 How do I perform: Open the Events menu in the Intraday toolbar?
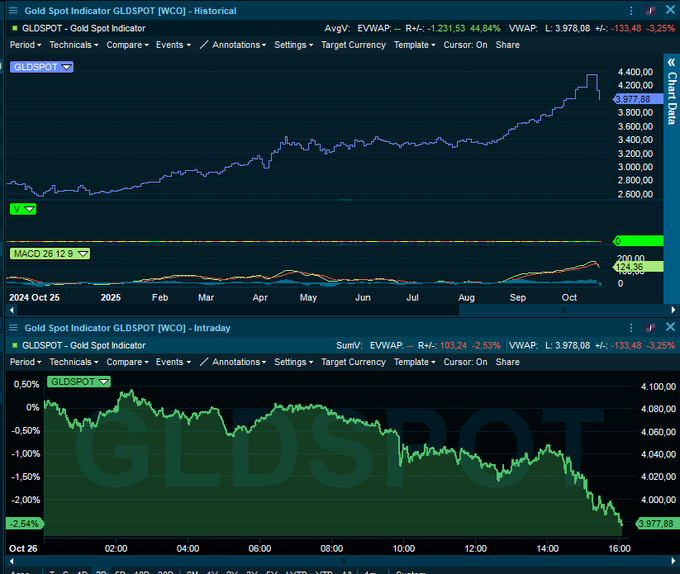(173, 362)
